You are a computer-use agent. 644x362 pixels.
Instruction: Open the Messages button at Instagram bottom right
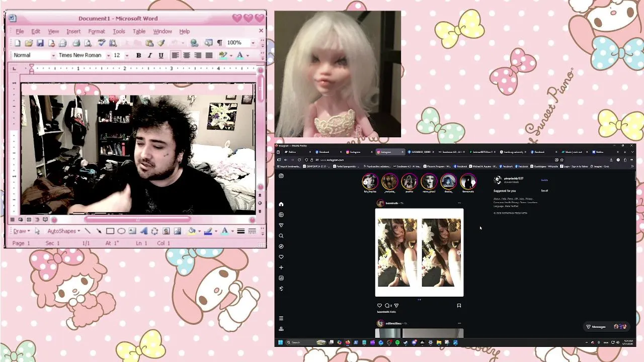pos(606,327)
